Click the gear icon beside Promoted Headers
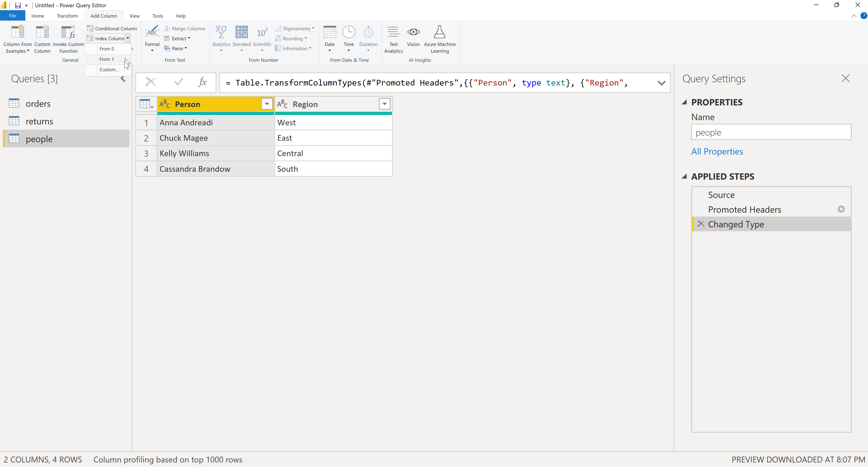This screenshot has width=868, height=467. pos(841,209)
